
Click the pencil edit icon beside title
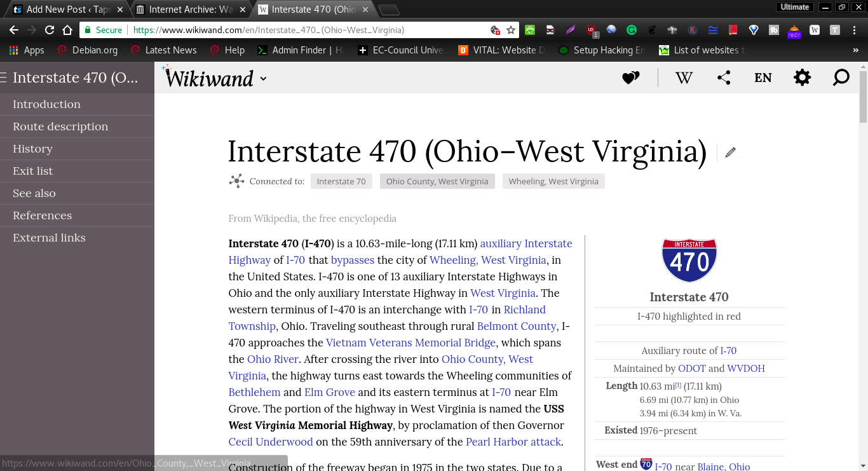pos(730,152)
